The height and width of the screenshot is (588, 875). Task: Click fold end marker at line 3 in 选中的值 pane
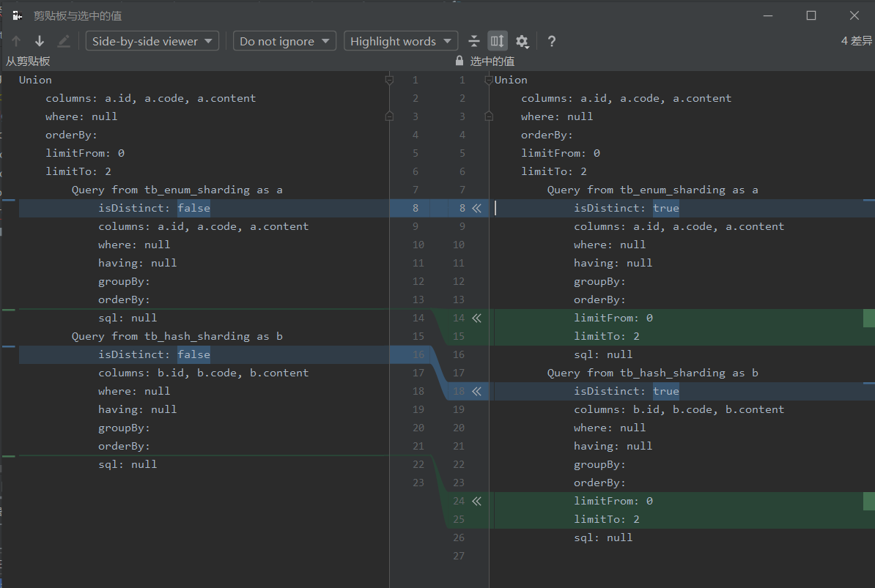pos(489,116)
